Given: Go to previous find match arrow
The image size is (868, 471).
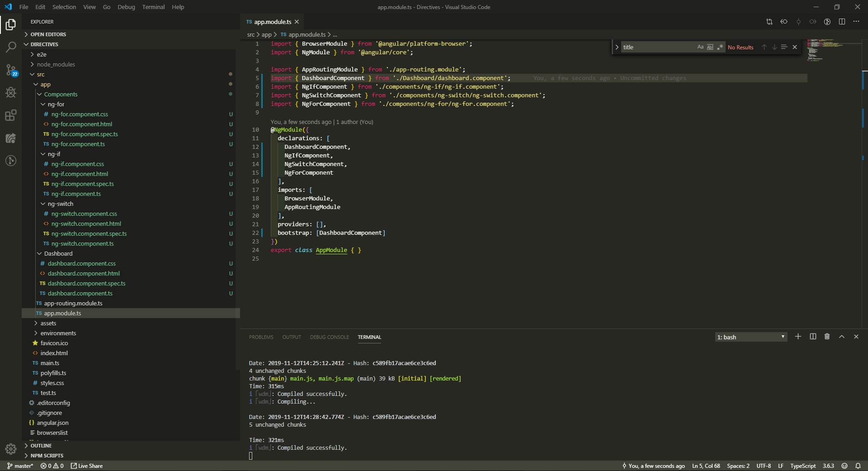Looking at the screenshot, I should (x=764, y=47).
